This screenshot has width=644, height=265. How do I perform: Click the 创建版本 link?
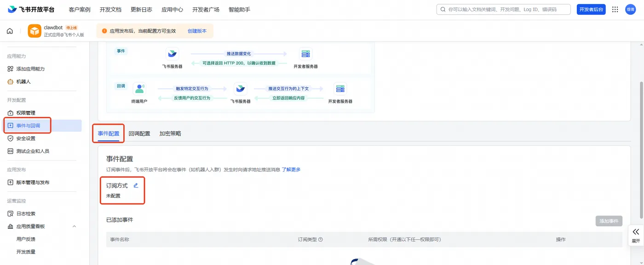pyautogui.click(x=197, y=31)
